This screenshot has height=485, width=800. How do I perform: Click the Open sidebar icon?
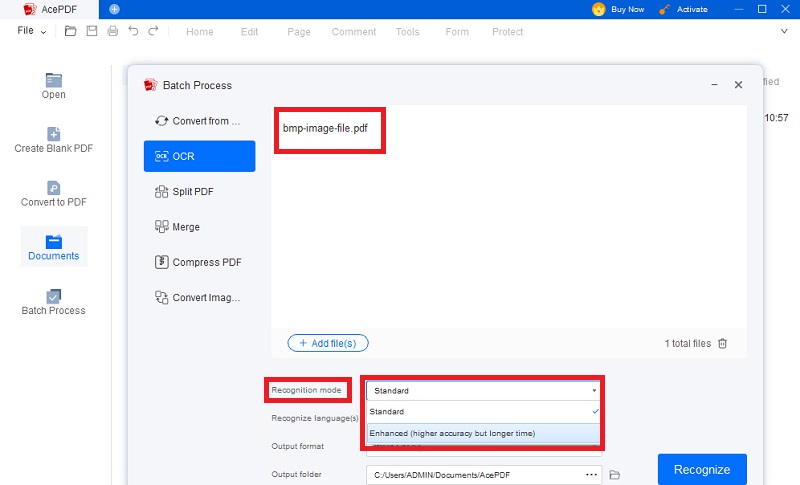coord(54,81)
